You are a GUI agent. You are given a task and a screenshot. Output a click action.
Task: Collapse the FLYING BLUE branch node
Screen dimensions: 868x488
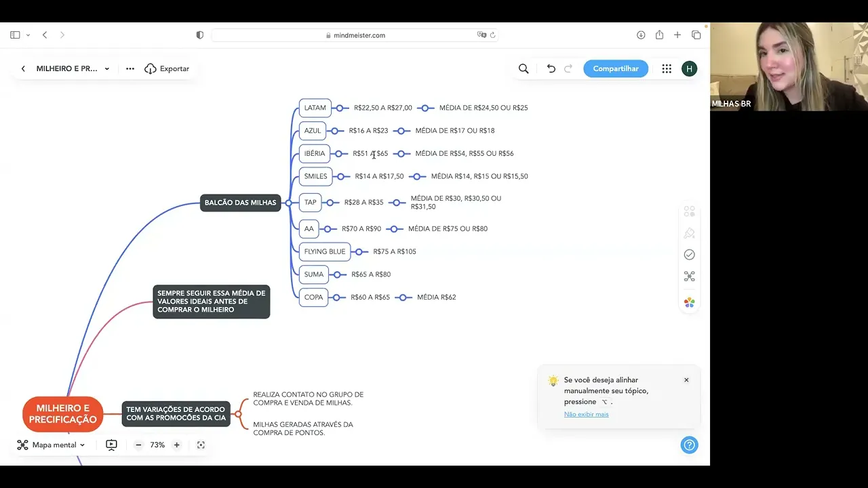coord(358,251)
